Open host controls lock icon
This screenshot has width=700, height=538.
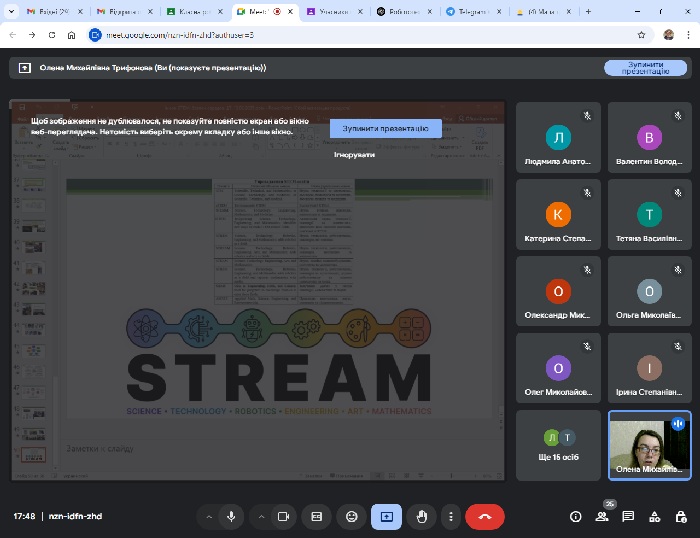680,516
